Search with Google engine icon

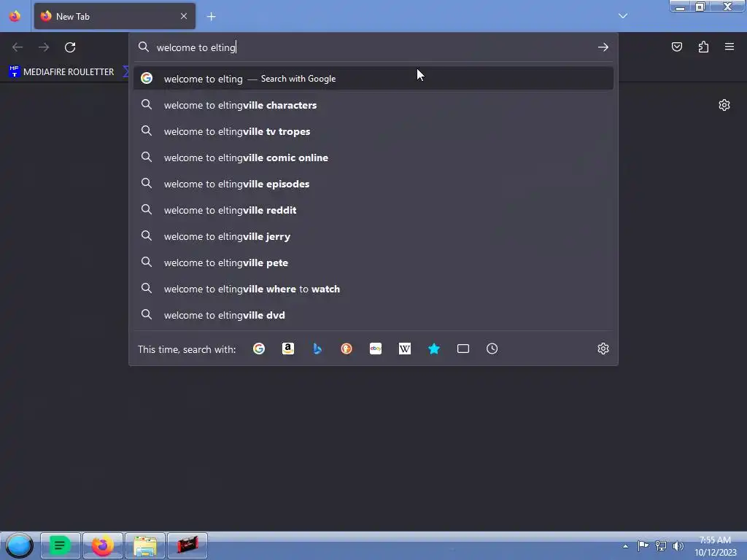click(259, 349)
